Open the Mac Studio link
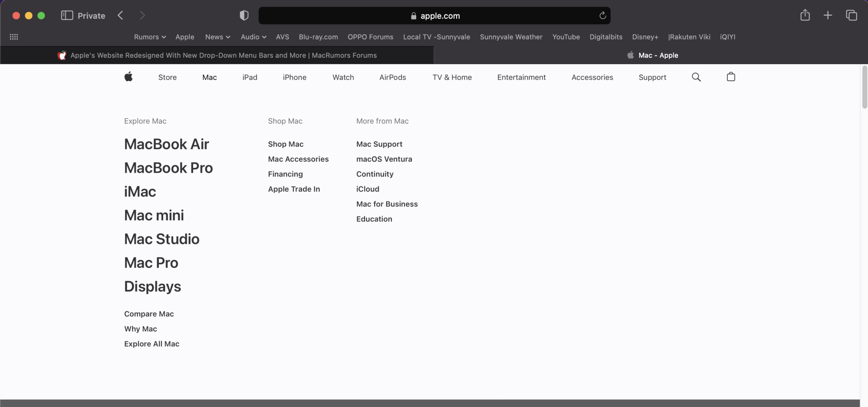This screenshot has height=407, width=868. [162, 239]
